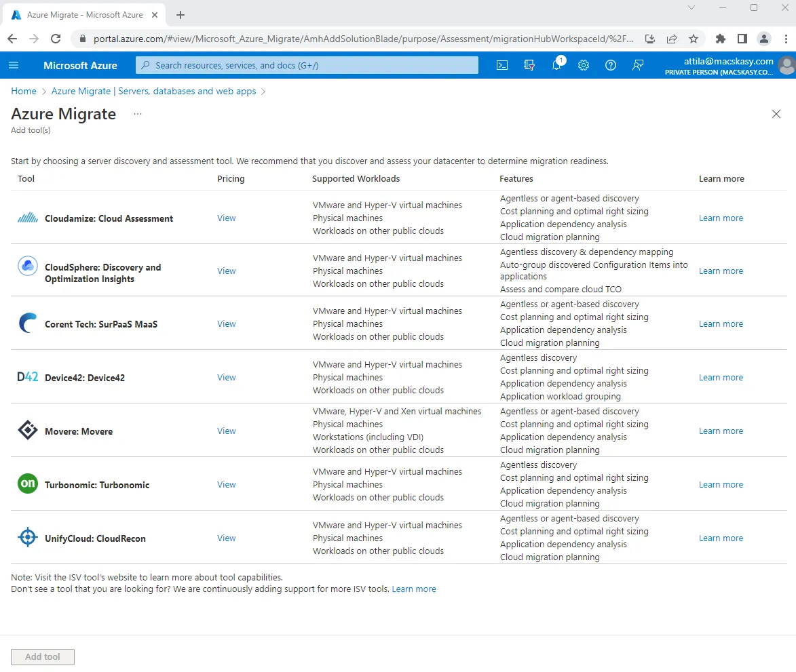View pricing for Device42
The image size is (796, 672).
pos(227,377)
